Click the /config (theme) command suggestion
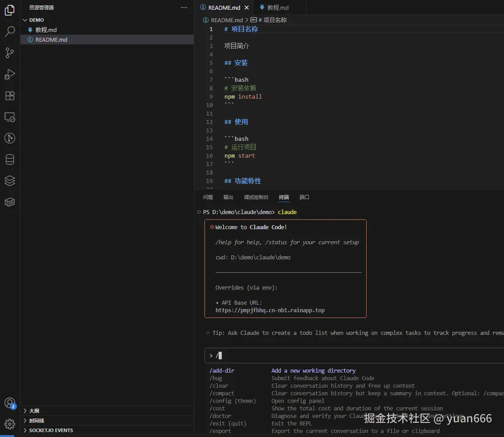Screen dimensions: 504x437 pos(233,401)
